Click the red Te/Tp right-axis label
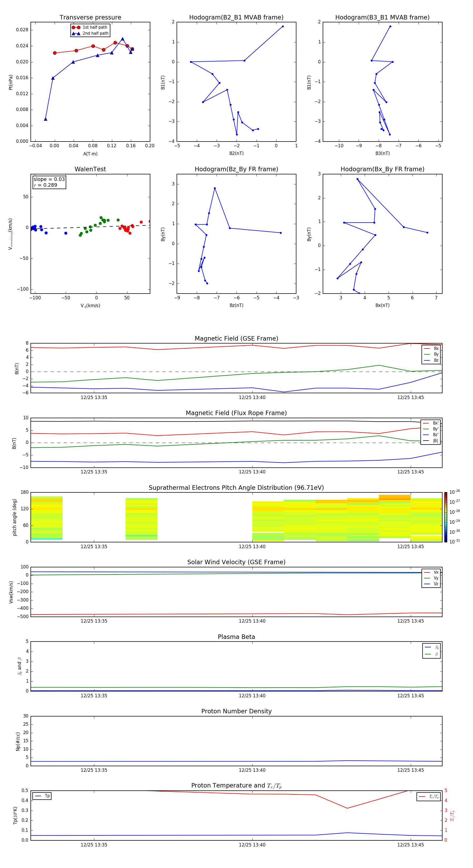 pos(453,816)
